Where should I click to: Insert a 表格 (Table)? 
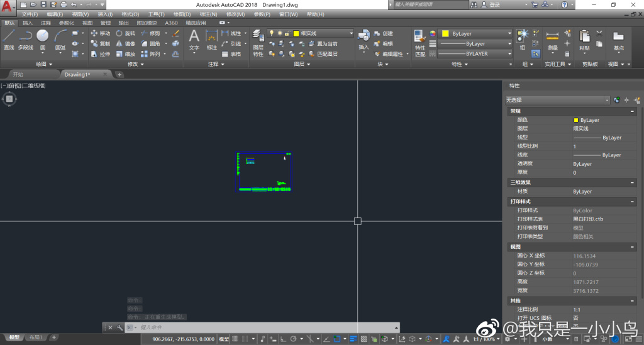(231, 54)
